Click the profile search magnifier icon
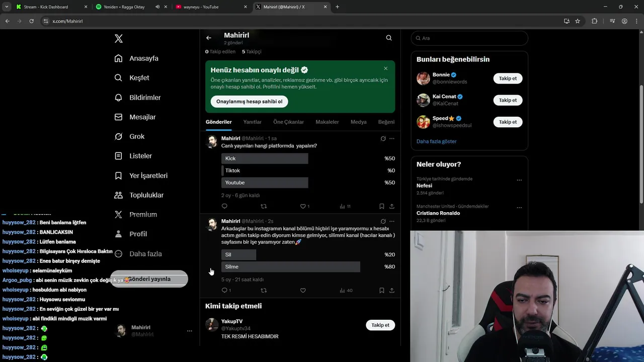The image size is (644, 362). coord(389,38)
